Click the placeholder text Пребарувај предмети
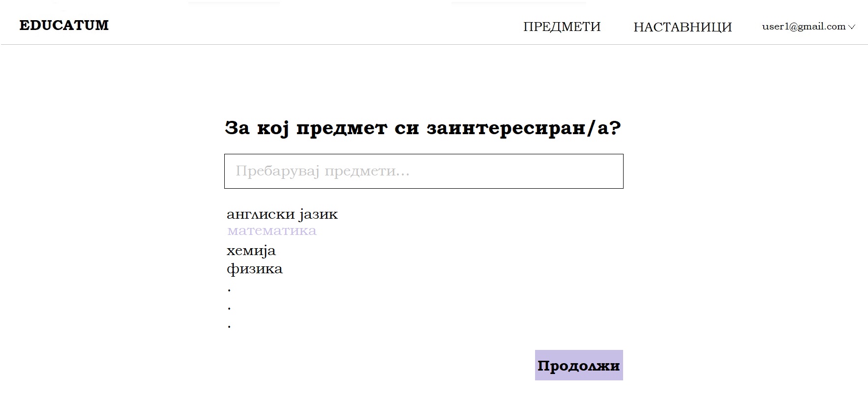868x402 pixels. tap(322, 171)
